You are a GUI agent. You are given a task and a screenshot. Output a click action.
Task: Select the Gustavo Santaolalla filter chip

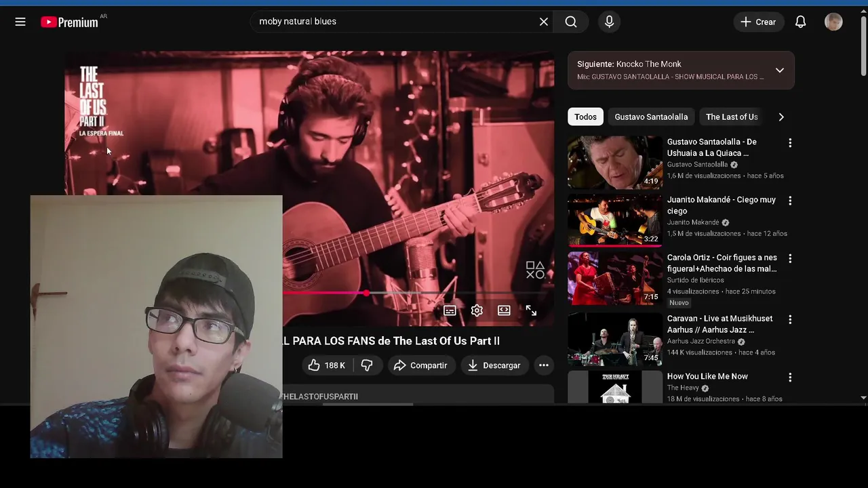(x=651, y=117)
